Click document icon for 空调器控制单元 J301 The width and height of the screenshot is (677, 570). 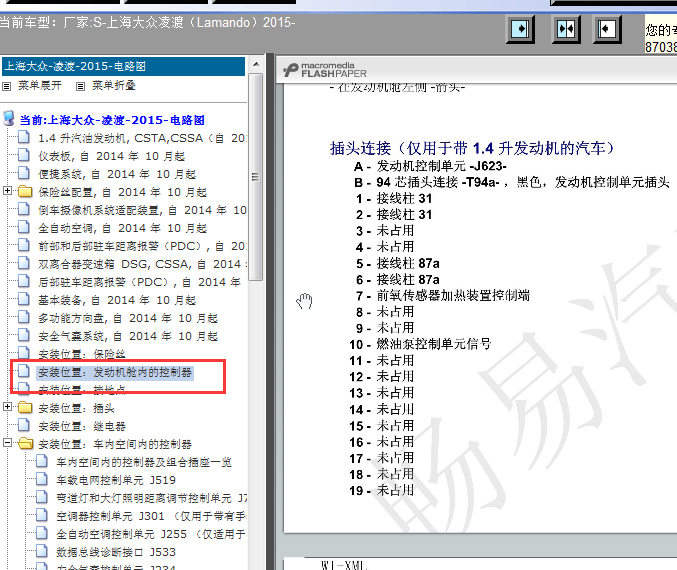42,515
